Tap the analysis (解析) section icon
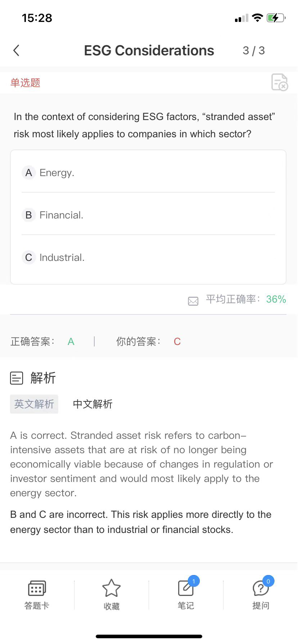Viewport: 298px width, 644px height. click(x=17, y=378)
